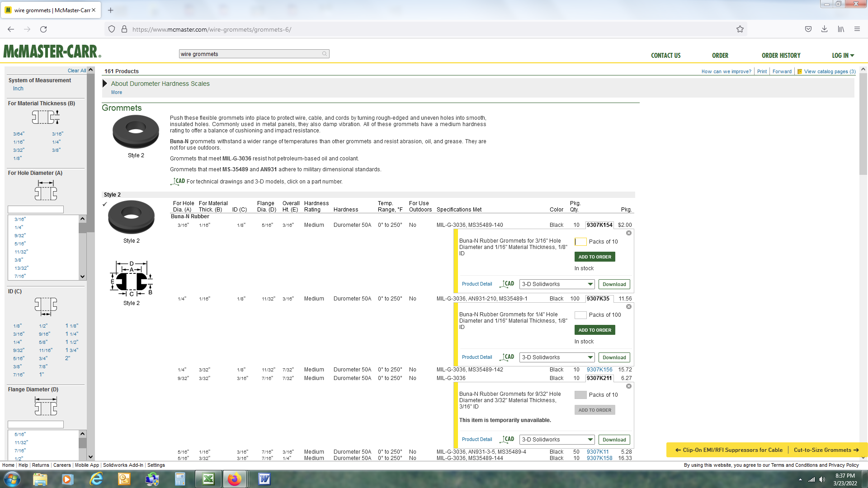
Task: Open a new browser tab
Action: (110, 10)
